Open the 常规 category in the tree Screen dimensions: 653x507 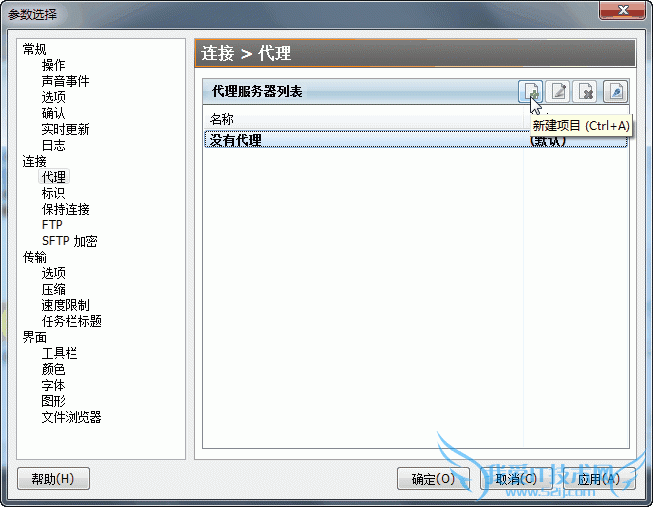click(34, 49)
